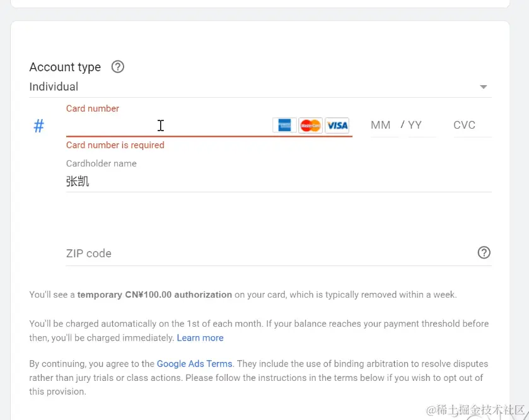This screenshot has height=420, width=529.
Task: Select the YY expiry year field
Action: tap(422, 125)
